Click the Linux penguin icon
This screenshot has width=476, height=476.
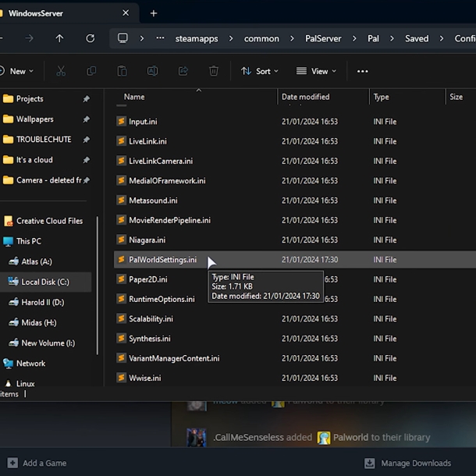[x=9, y=384]
